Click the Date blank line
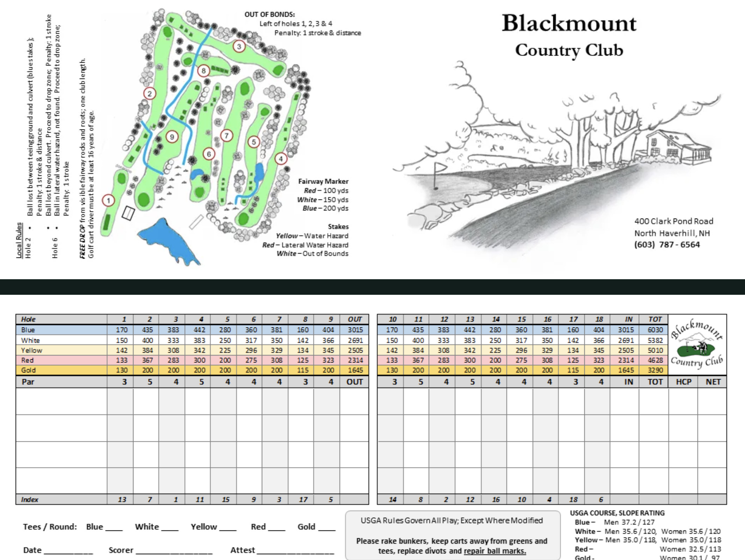 coord(68,553)
